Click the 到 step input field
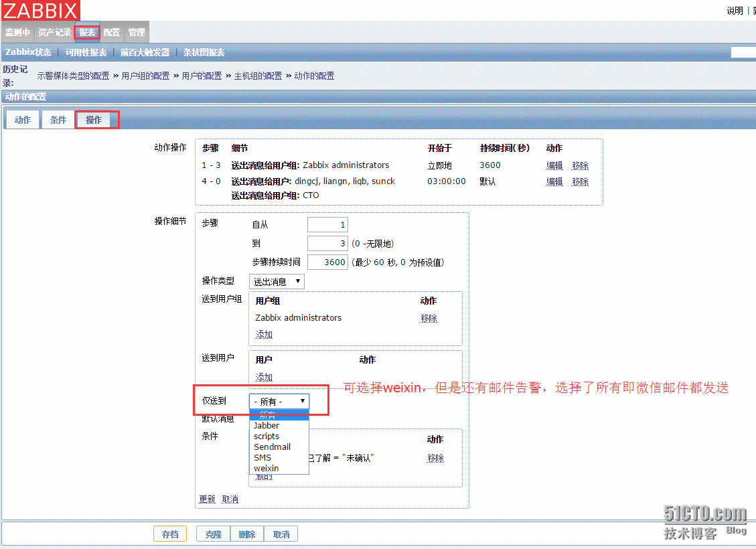This screenshot has width=756, height=549. click(x=327, y=244)
